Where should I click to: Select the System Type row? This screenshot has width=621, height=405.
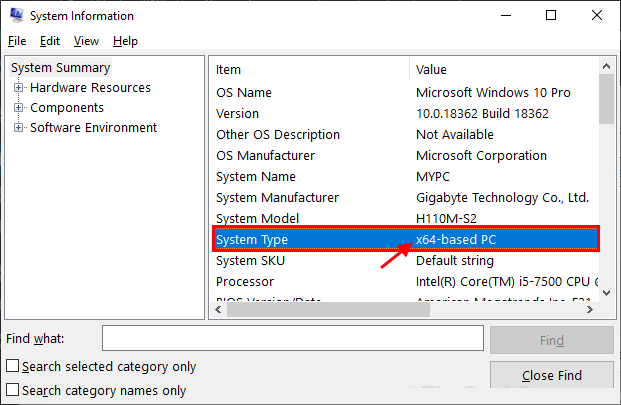(310, 240)
